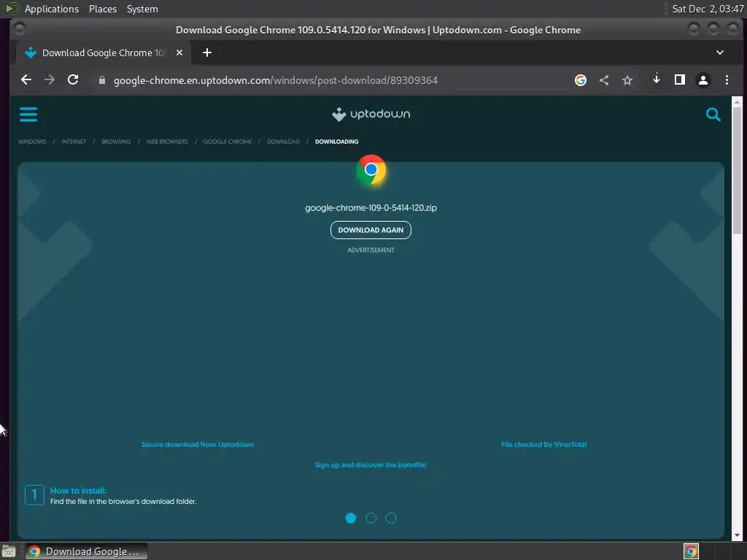Expand the tab search chevron
The height and width of the screenshot is (560, 747).
720,52
